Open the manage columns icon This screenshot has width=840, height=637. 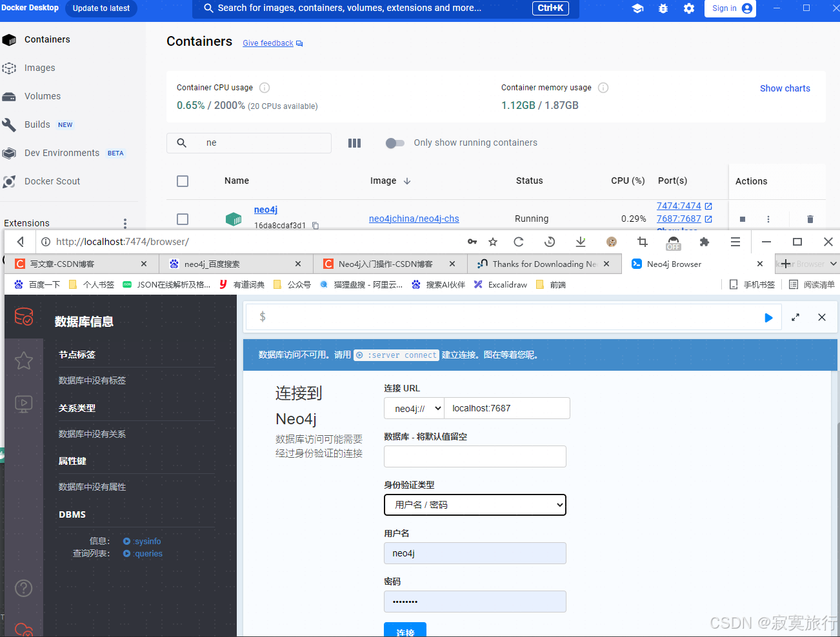click(355, 143)
